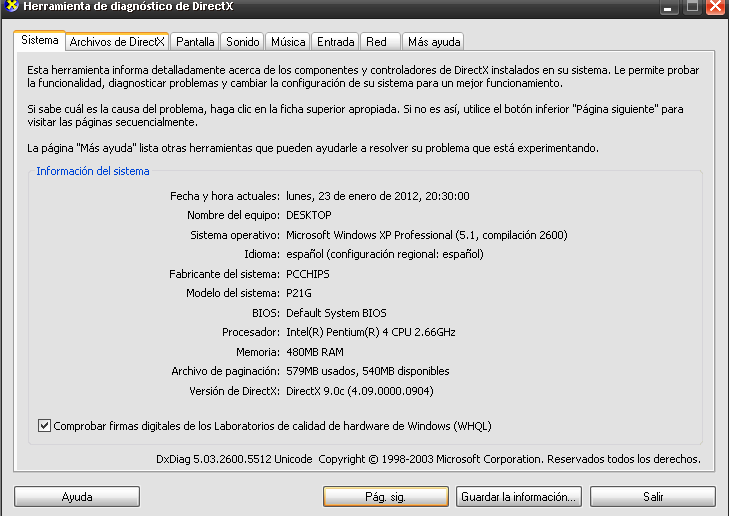Toggle the WHQL digital signatures checkbox

(44, 425)
